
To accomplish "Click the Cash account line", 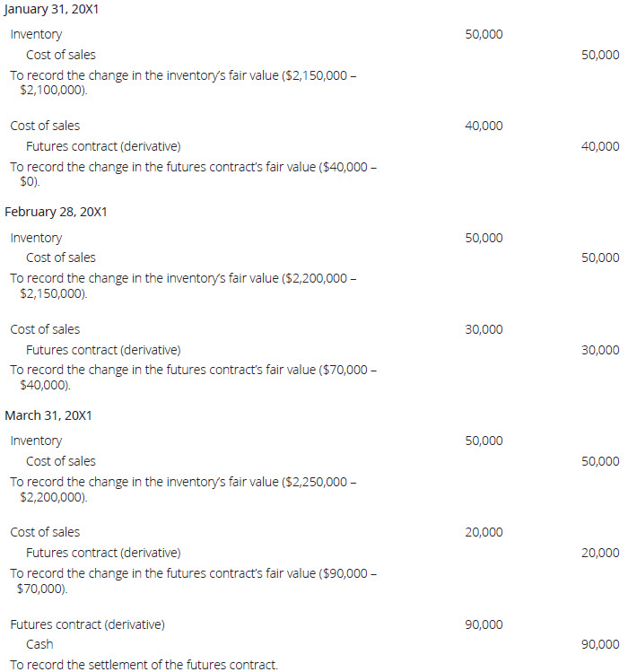I will [x=39, y=644].
